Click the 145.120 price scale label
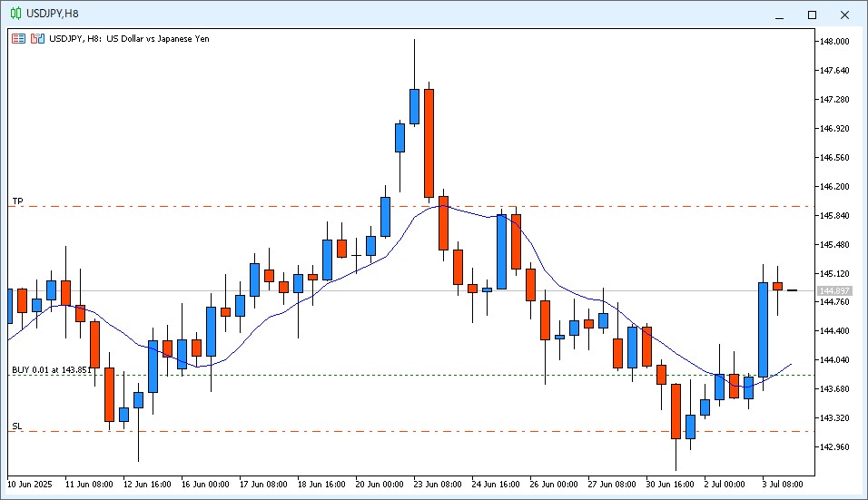 click(x=834, y=274)
